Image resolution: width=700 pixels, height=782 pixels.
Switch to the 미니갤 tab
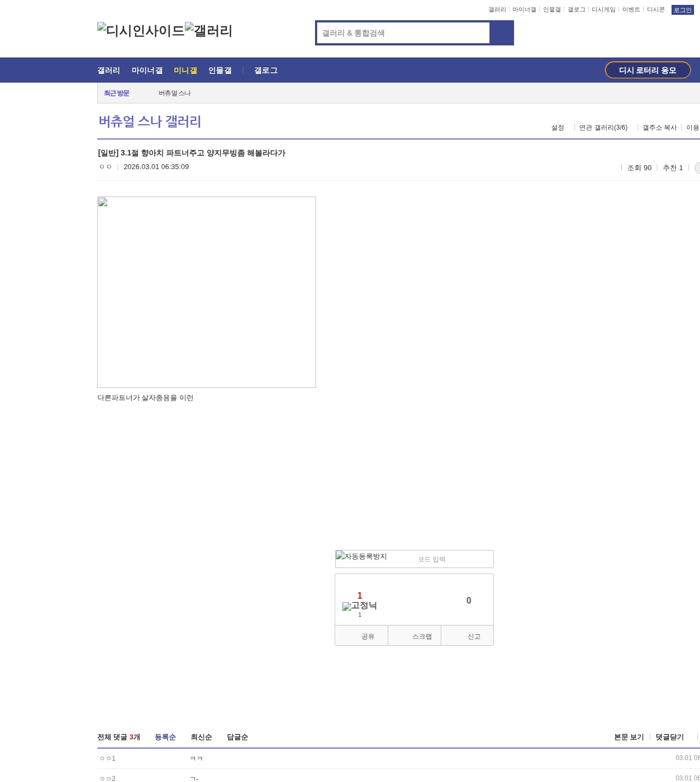[185, 70]
